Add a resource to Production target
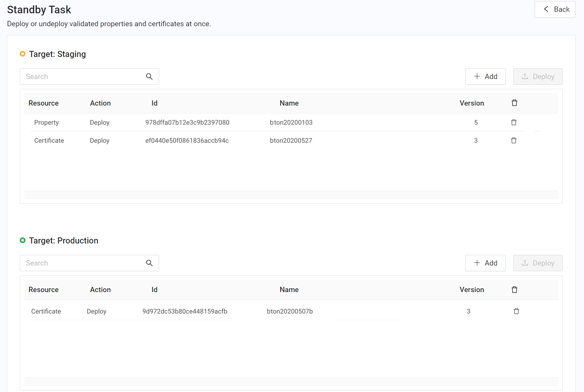This screenshot has height=392, width=584. point(485,263)
